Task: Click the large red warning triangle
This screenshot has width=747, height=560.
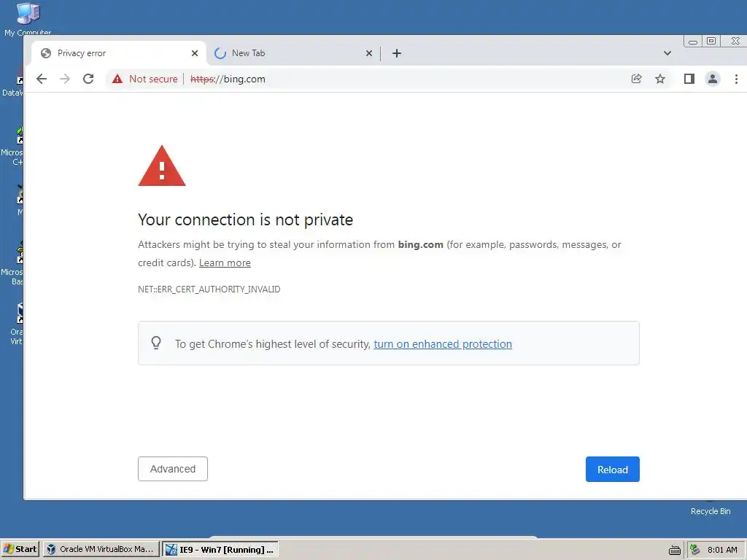Action: (162, 166)
